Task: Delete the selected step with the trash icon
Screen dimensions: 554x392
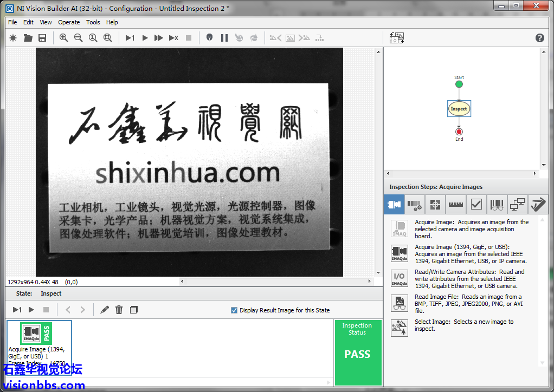Action: click(119, 310)
